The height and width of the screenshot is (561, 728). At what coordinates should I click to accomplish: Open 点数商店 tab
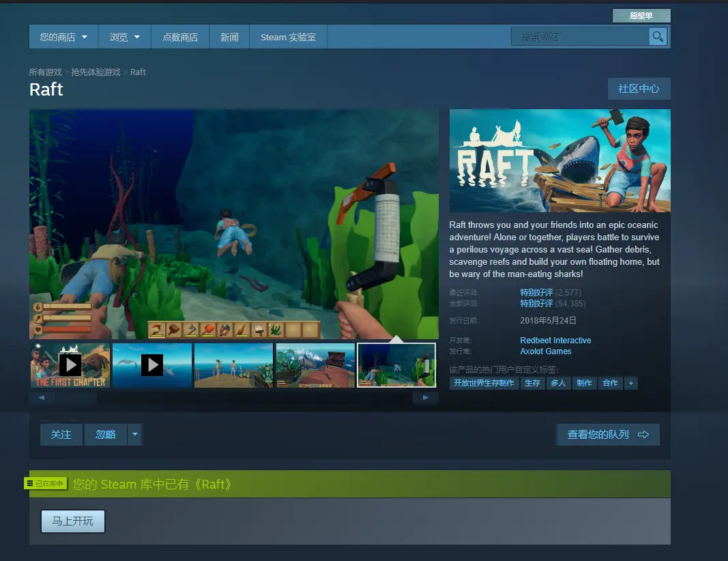(180, 37)
